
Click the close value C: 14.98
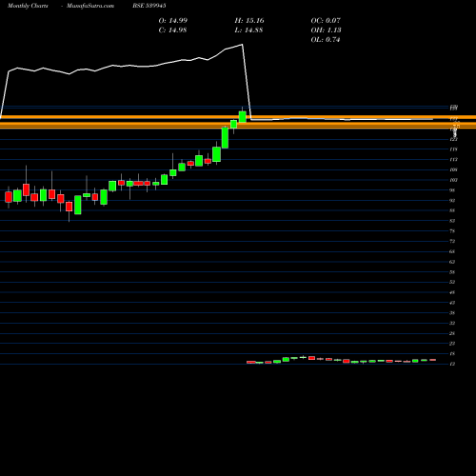click(172, 30)
